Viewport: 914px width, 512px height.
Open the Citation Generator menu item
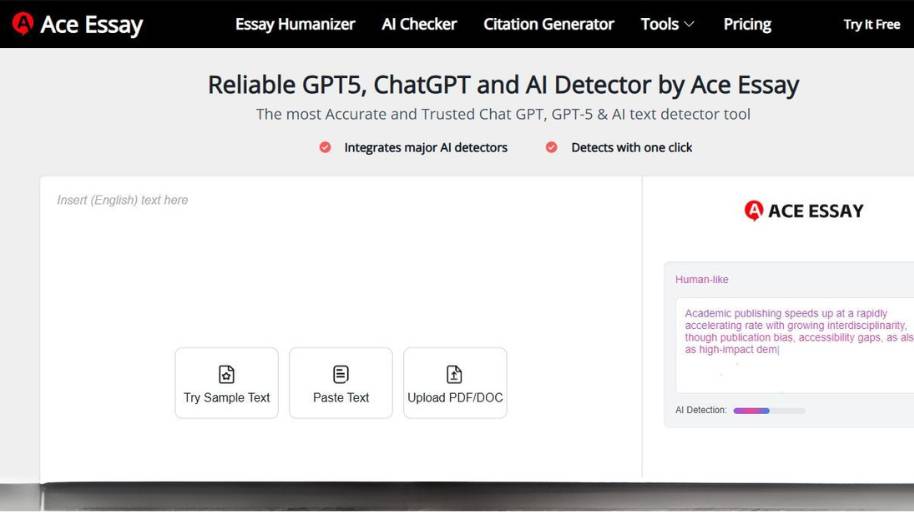click(x=548, y=24)
